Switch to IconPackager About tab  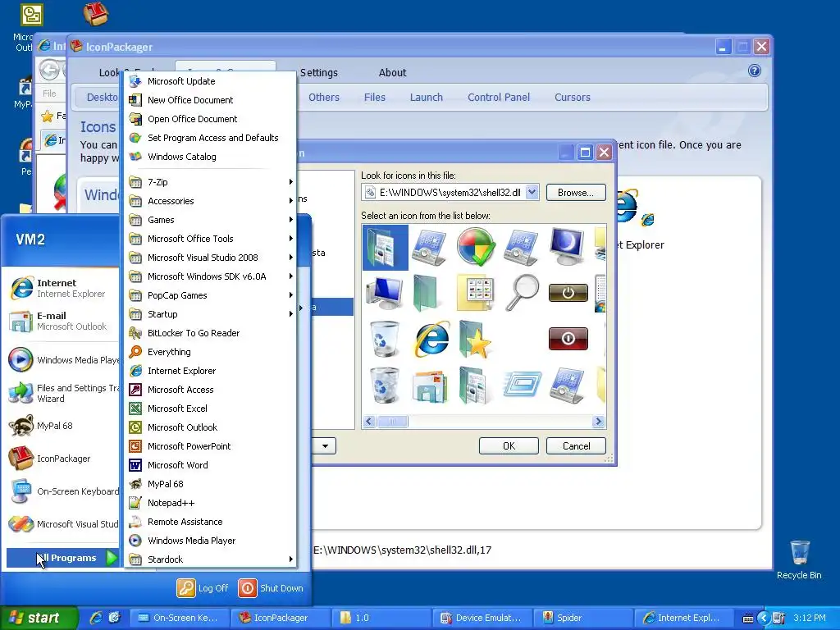[x=393, y=72]
